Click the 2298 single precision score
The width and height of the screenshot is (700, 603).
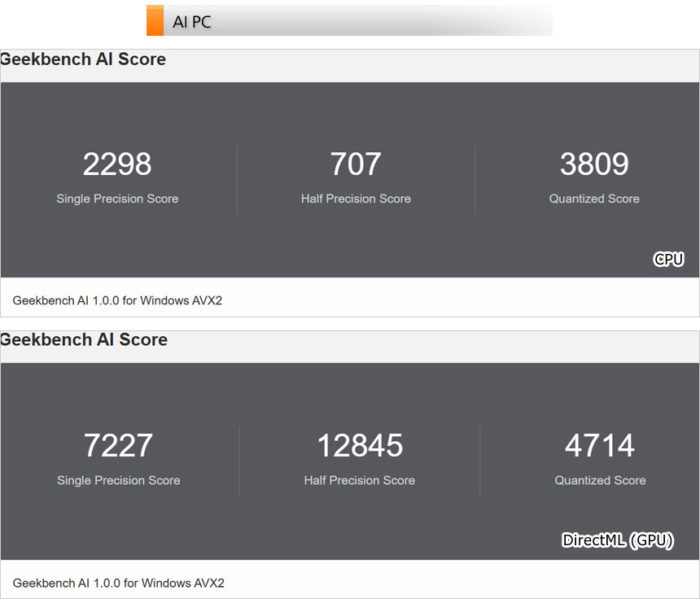click(x=117, y=164)
